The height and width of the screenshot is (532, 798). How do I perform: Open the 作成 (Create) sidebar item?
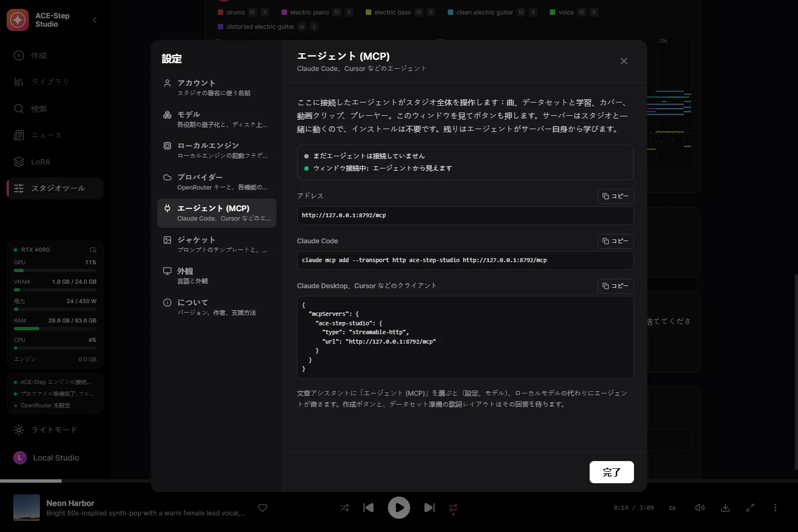[x=55, y=55]
